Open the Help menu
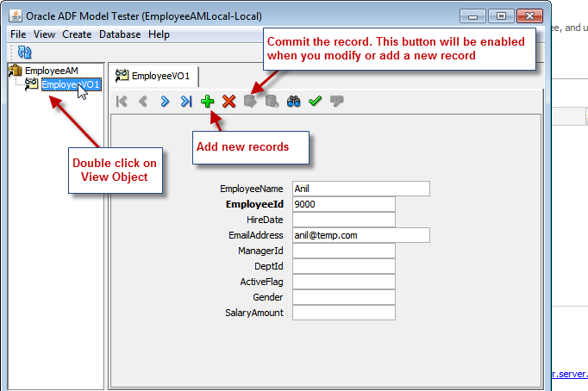The image size is (588, 391). point(159,34)
